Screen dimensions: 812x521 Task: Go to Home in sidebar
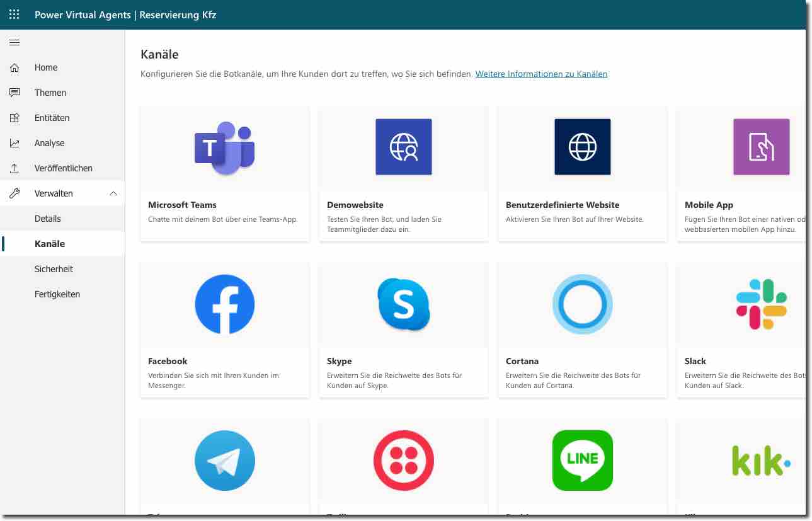(46, 67)
